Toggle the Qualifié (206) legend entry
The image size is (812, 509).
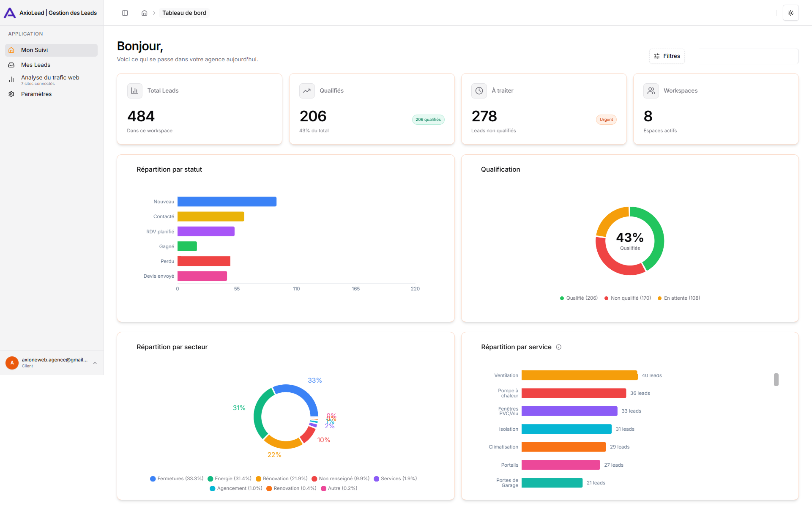coord(578,298)
